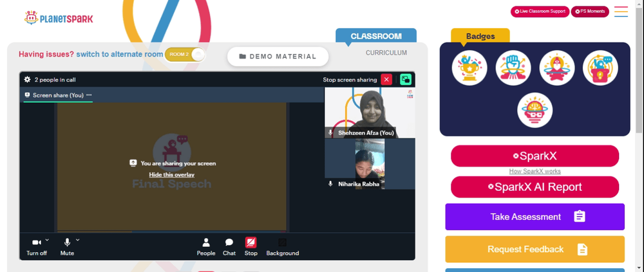This screenshot has height=272, width=644.
Task: Click the red Stop sharing button
Action: pos(251,247)
